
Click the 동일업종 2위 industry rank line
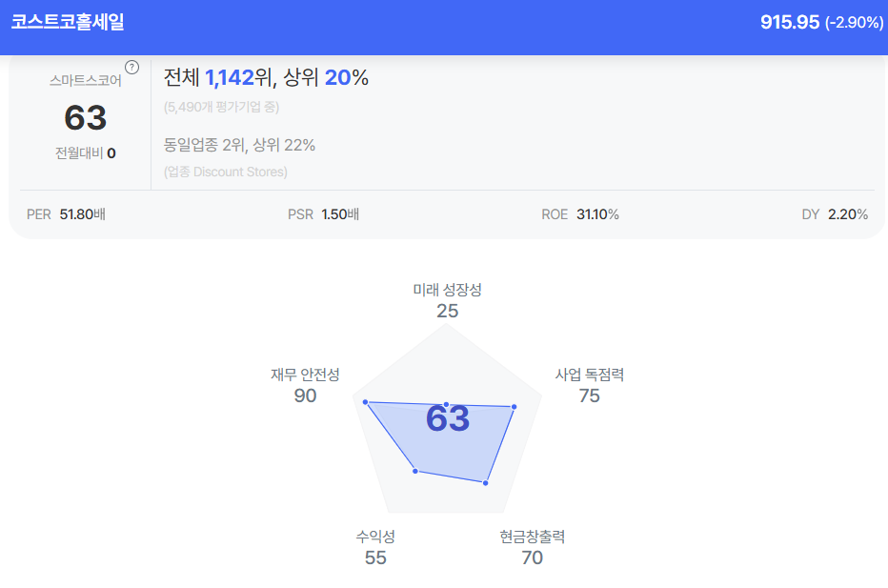[x=239, y=145]
